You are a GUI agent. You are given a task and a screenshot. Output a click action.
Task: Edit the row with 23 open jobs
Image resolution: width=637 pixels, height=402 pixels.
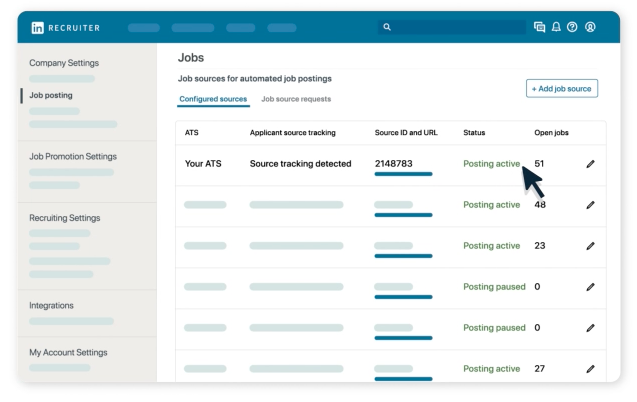(590, 246)
